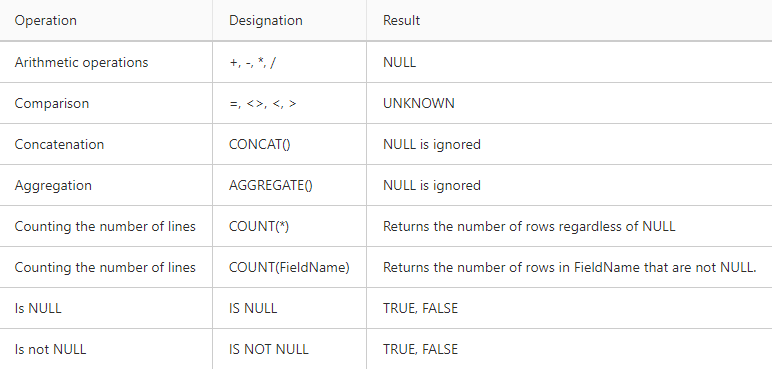Click the COUNT(FieldName) designation cell
The width and height of the screenshot is (772, 369).
click(289, 267)
